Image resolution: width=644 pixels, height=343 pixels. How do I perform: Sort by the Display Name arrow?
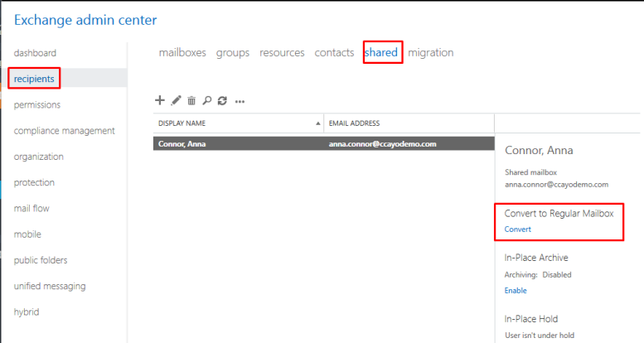tap(318, 123)
